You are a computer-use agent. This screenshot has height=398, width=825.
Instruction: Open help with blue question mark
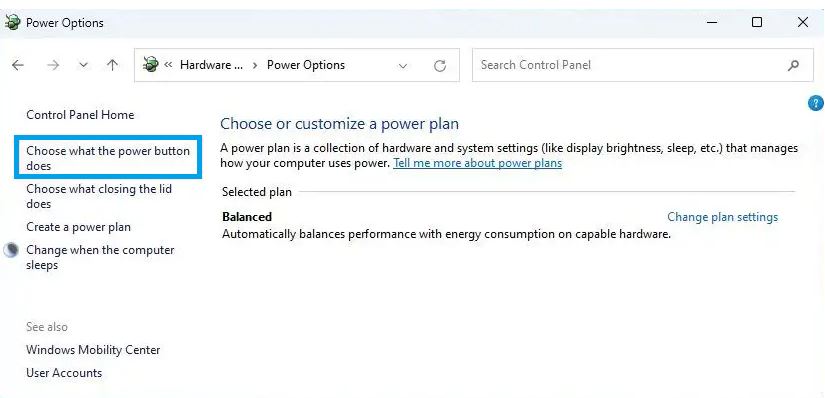(x=815, y=103)
